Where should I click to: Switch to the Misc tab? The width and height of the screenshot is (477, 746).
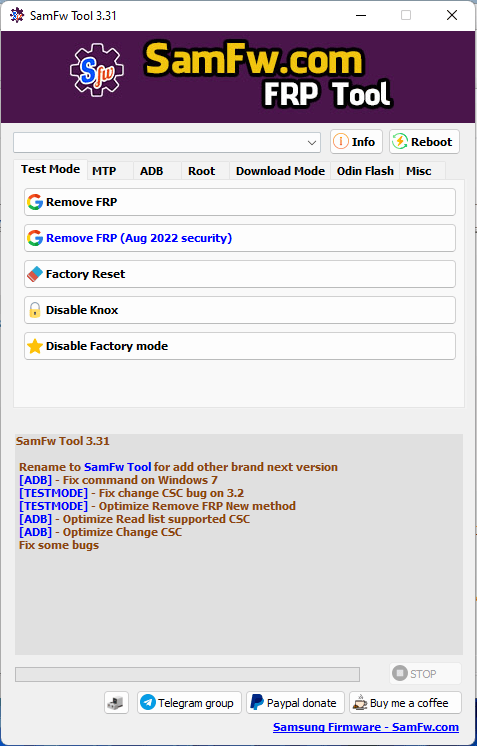(422, 171)
